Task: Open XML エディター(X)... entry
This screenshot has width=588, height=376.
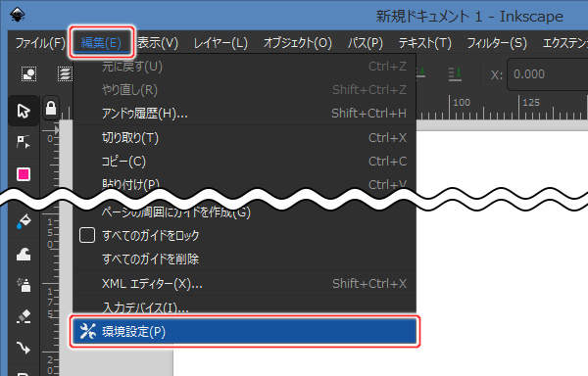Action: point(244,284)
